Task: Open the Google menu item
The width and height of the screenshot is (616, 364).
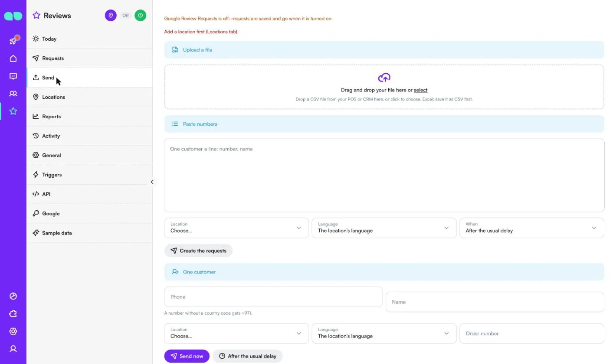Action: [89, 214]
